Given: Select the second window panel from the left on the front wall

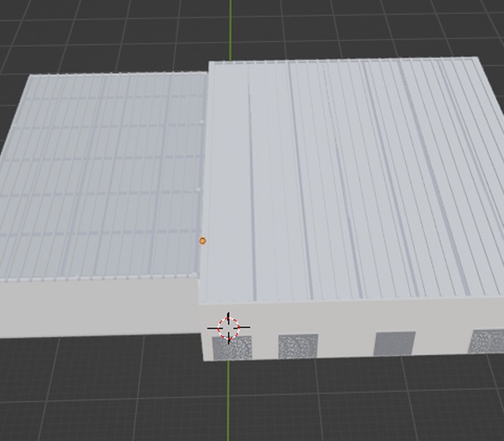Looking at the screenshot, I should point(298,346).
